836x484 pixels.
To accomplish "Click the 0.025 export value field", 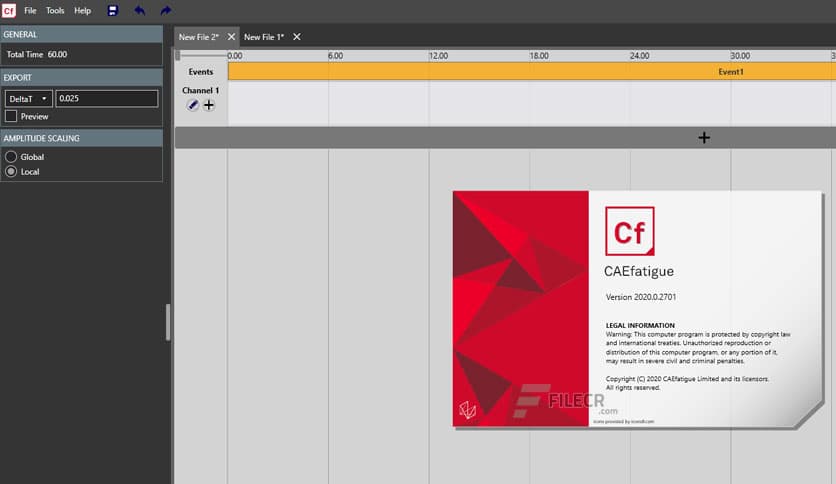I will pyautogui.click(x=106, y=99).
